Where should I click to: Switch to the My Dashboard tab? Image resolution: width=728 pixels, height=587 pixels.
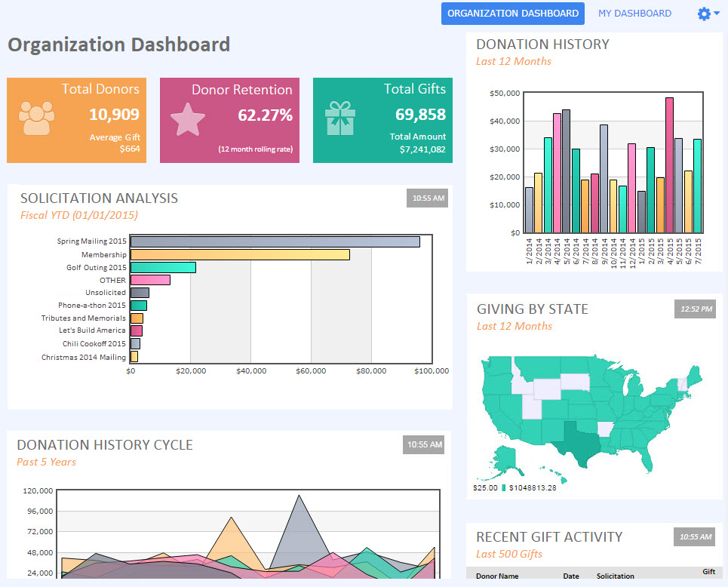point(634,14)
